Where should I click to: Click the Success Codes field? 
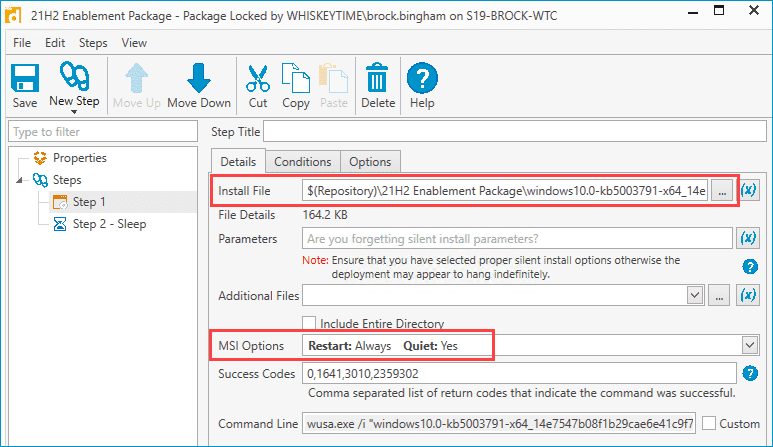point(519,373)
